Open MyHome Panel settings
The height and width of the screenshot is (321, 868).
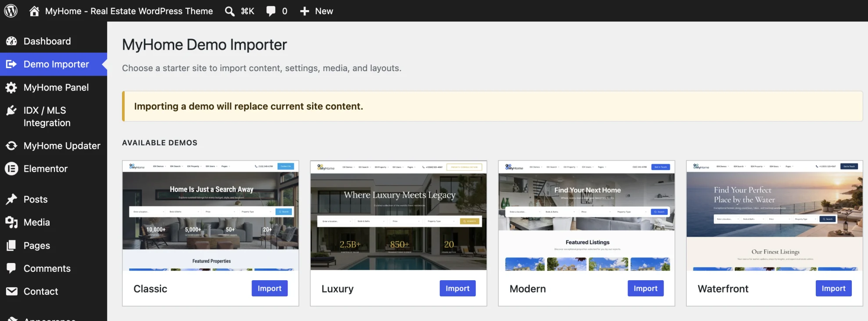[54, 87]
